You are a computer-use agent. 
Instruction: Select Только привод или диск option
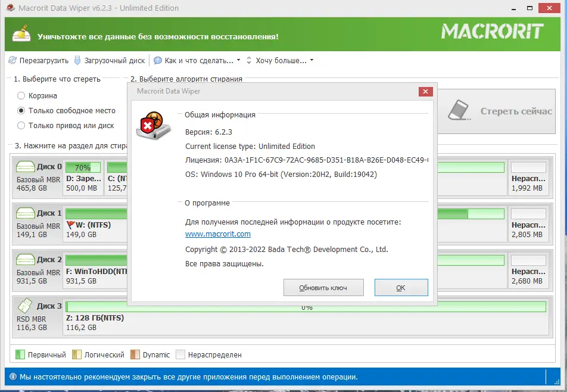[x=66, y=125]
